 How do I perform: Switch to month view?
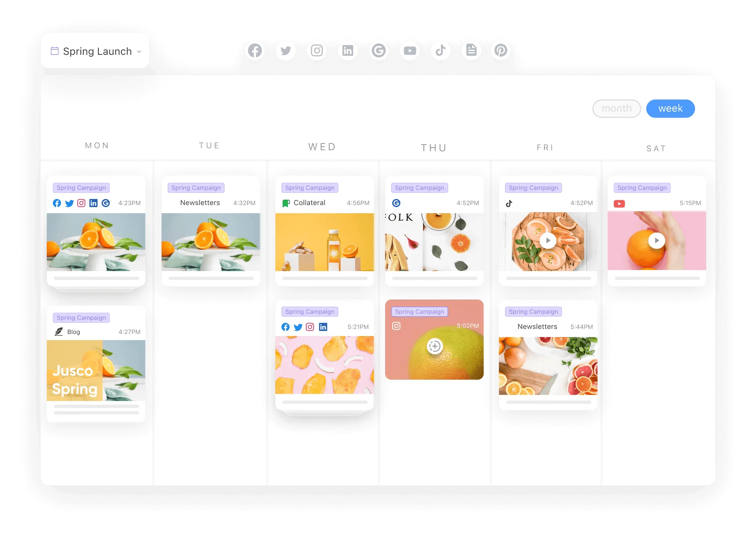615,108
